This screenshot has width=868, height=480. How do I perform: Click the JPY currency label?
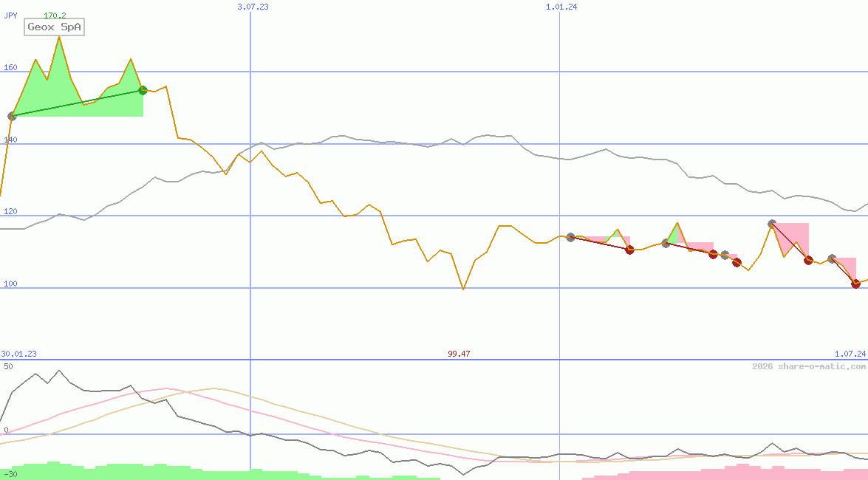point(10,16)
